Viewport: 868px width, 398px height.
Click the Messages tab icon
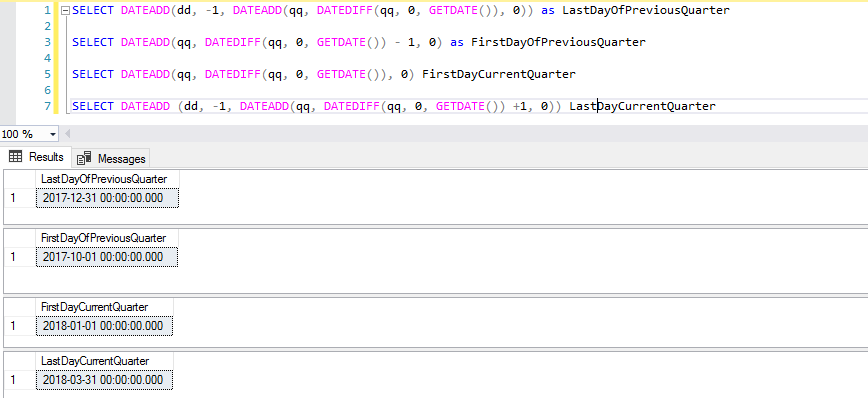click(x=84, y=158)
